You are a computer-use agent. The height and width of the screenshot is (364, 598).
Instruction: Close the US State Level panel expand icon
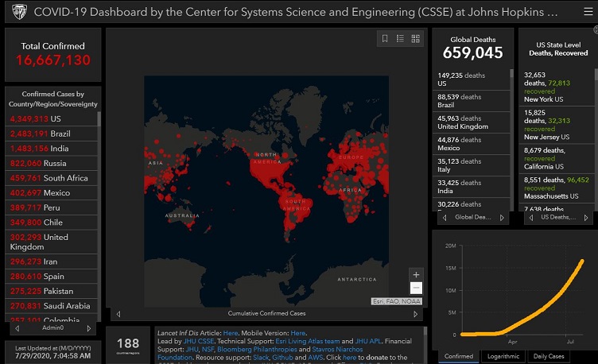tap(595, 31)
